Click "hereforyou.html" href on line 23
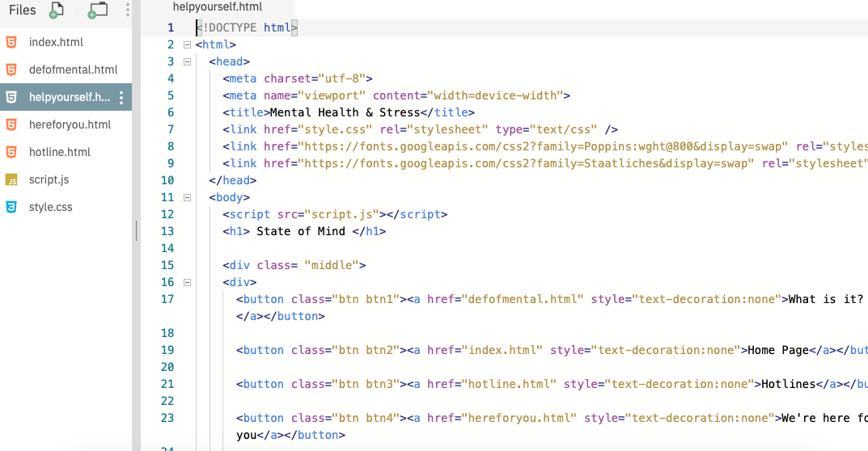This screenshot has height=451, width=868. [519, 418]
